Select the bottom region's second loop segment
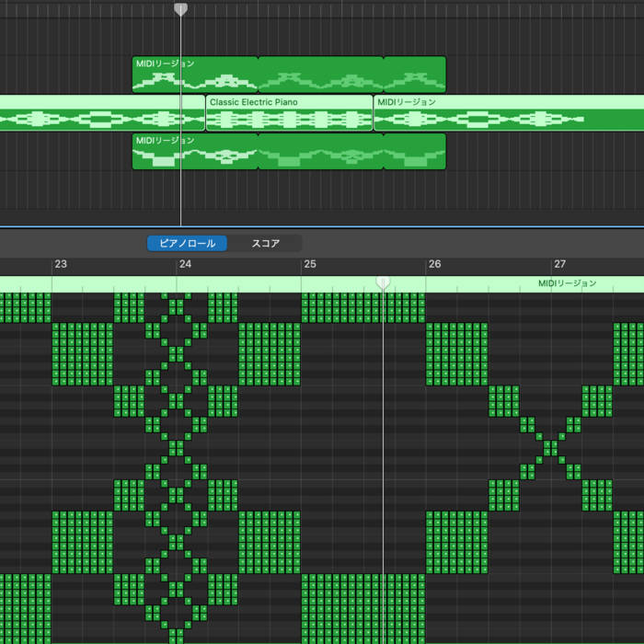The image size is (644, 644). (320, 152)
